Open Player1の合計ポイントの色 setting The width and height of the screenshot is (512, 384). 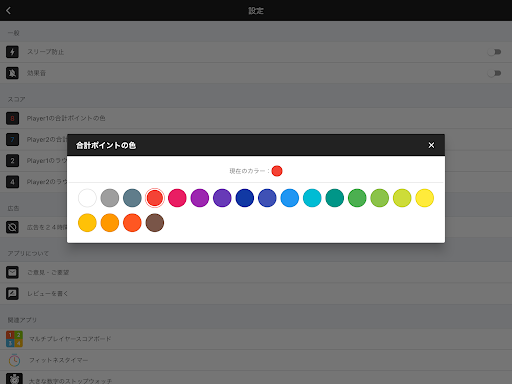point(256,118)
